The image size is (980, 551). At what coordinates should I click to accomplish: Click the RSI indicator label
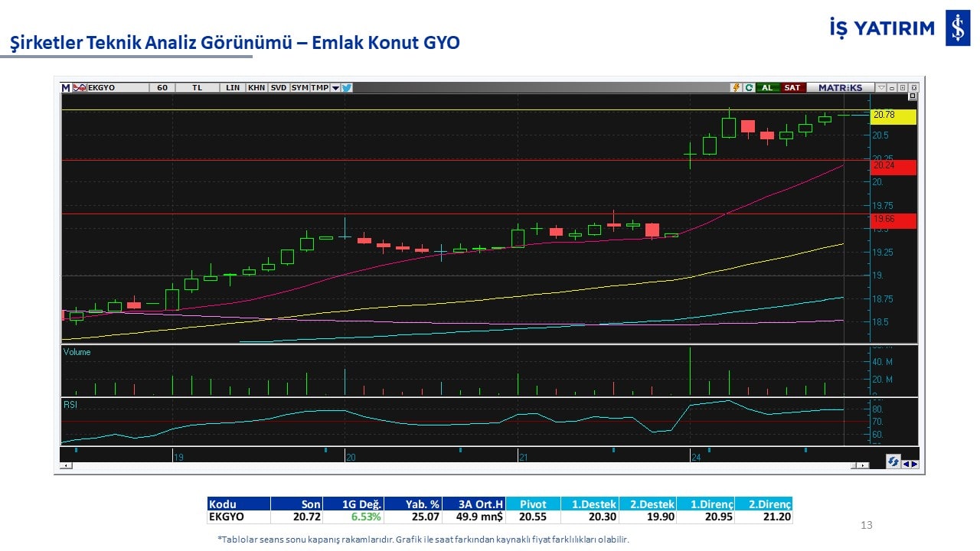click(70, 404)
